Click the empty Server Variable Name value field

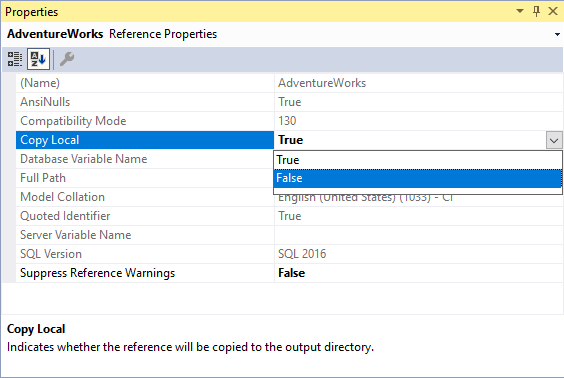point(419,235)
